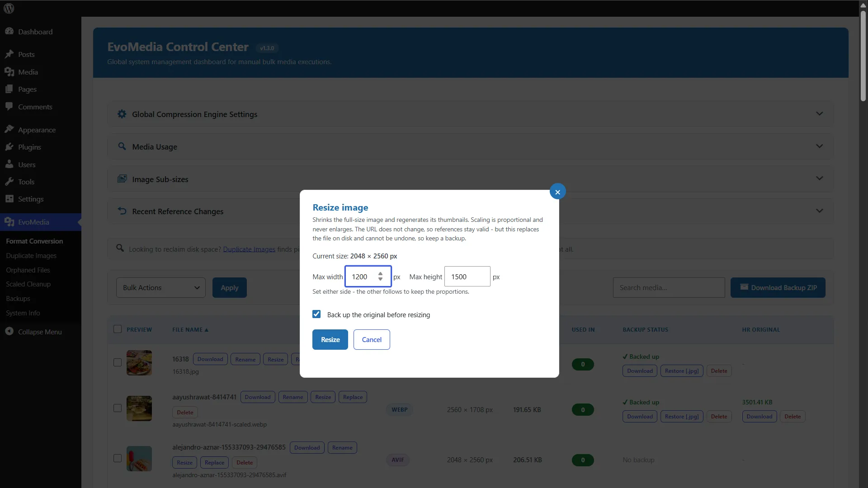This screenshot has width=868, height=488.
Task: Open the Posts pin icon
Action: point(9,54)
